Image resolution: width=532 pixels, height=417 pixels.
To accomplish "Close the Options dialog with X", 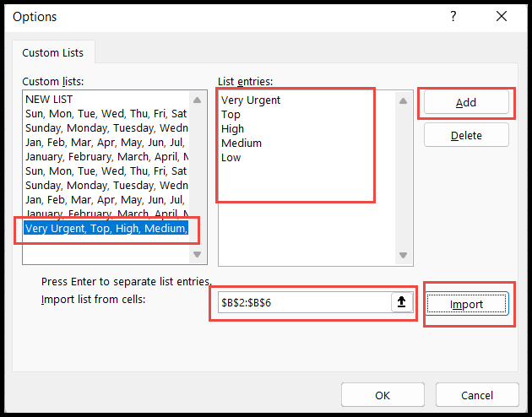I will [x=502, y=16].
